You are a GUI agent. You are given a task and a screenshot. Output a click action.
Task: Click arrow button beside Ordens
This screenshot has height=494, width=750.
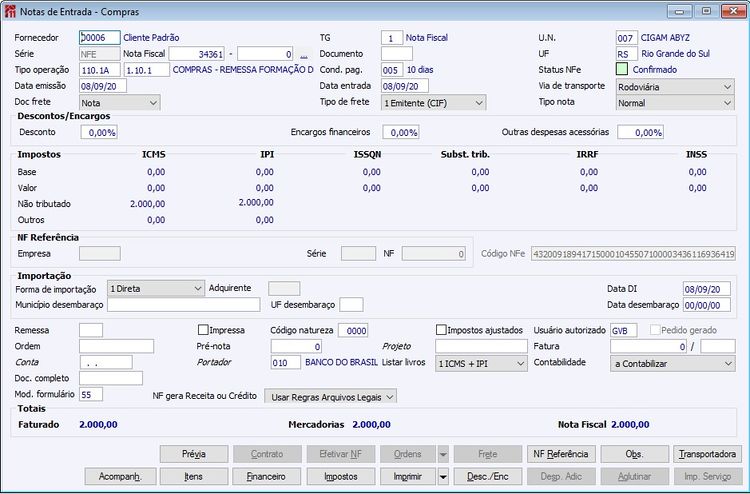pyautogui.click(x=443, y=454)
